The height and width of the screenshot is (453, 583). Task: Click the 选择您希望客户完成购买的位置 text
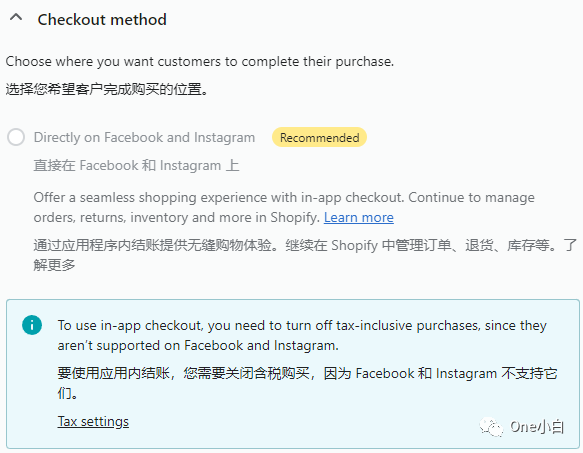click(107, 89)
